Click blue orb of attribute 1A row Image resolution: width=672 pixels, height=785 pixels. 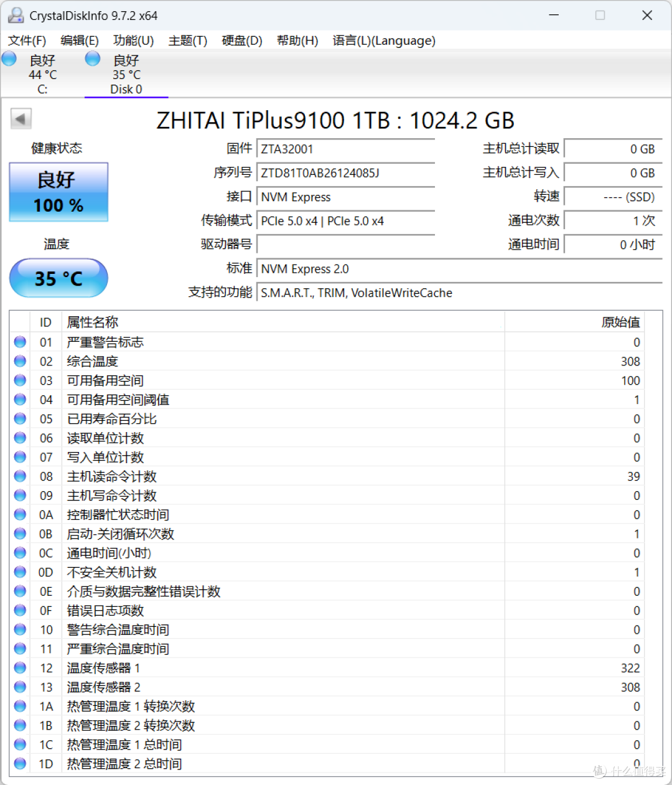tap(20, 707)
